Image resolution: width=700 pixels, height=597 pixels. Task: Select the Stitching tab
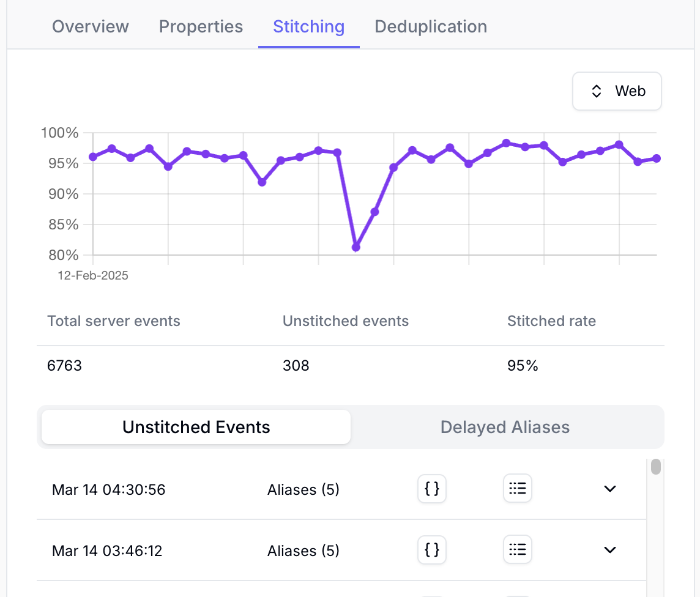(x=309, y=27)
